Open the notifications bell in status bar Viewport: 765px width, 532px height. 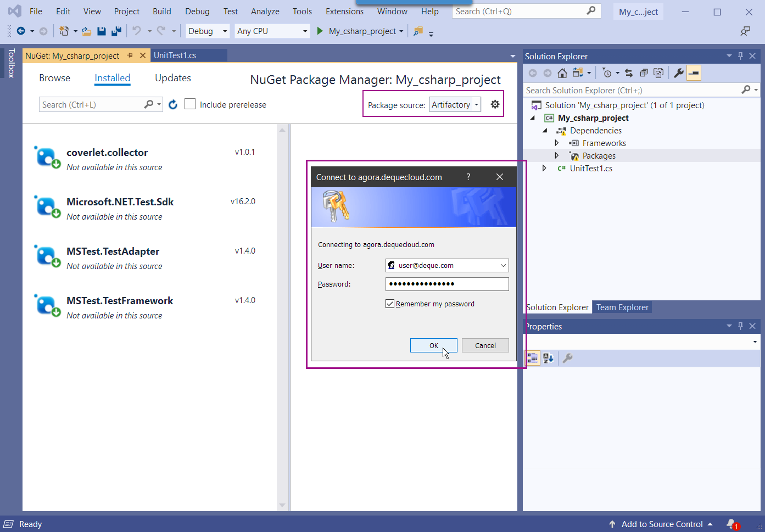732,524
